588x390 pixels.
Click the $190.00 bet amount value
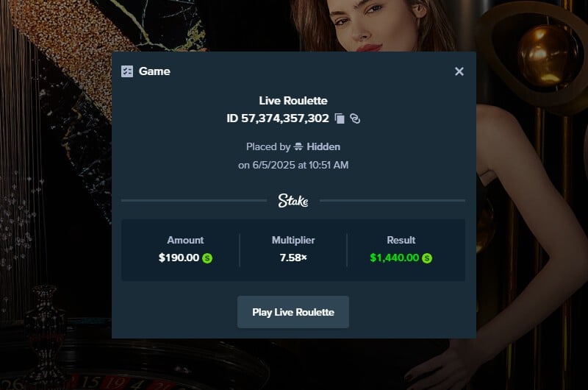(179, 258)
